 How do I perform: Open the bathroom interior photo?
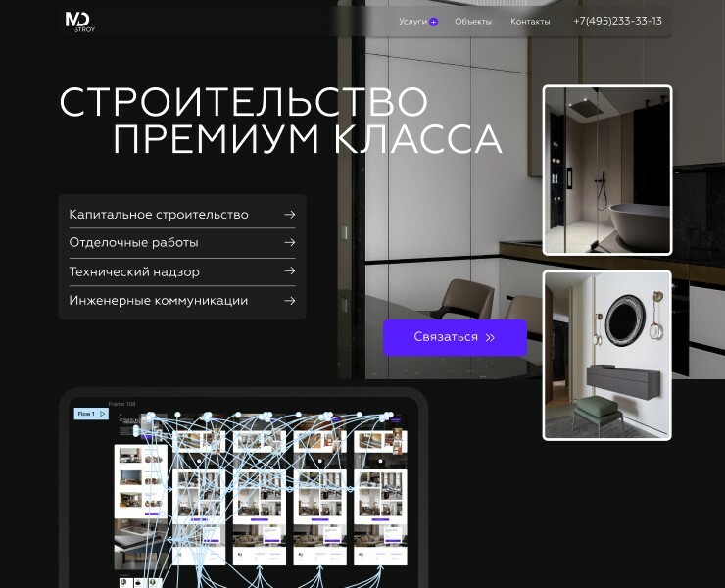[607, 170]
